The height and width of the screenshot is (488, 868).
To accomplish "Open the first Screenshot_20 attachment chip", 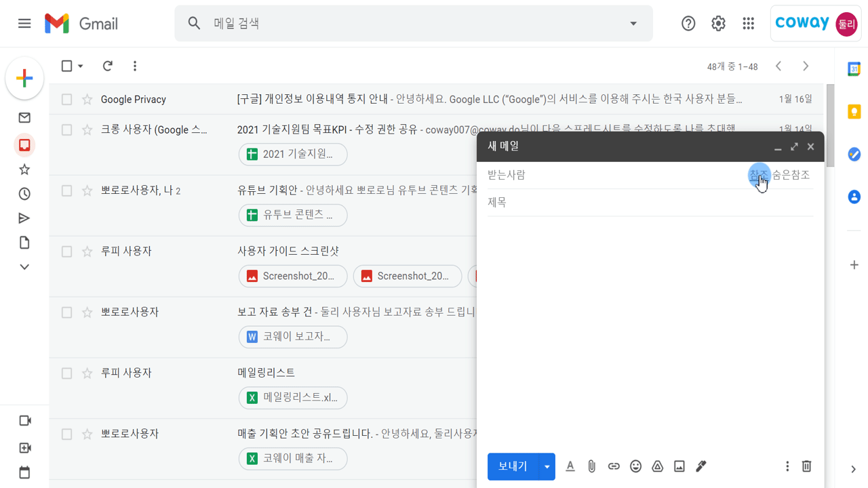I will click(x=293, y=277).
